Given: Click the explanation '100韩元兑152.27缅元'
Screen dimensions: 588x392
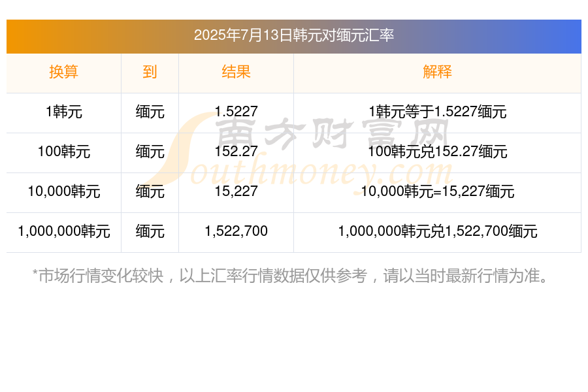Looking at the screenshot, I should tap(437, 152).
